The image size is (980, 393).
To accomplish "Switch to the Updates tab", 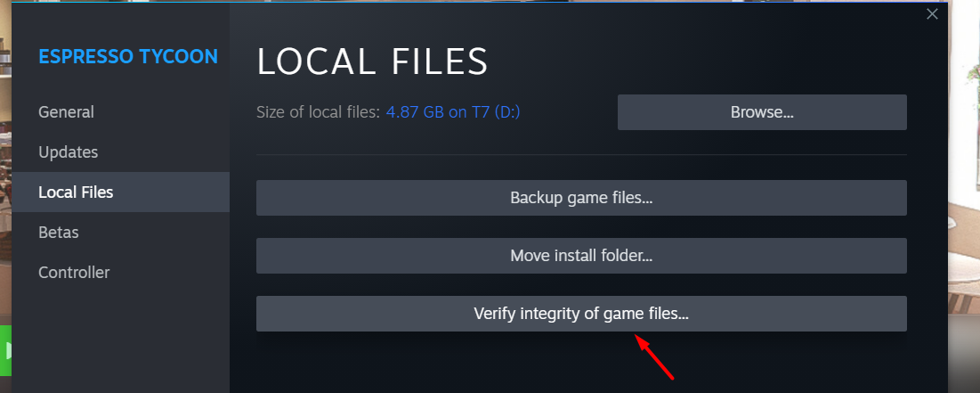I will coord(69,152).
